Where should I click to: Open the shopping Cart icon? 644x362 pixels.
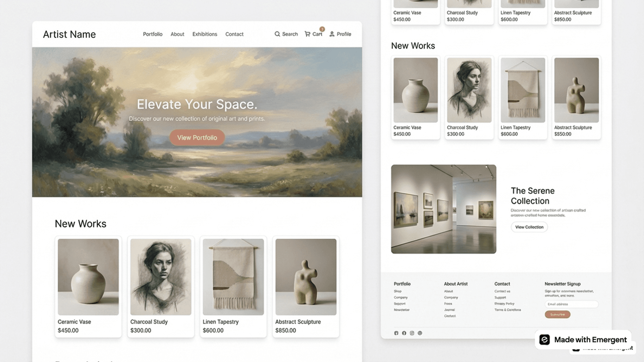[308, 34]
